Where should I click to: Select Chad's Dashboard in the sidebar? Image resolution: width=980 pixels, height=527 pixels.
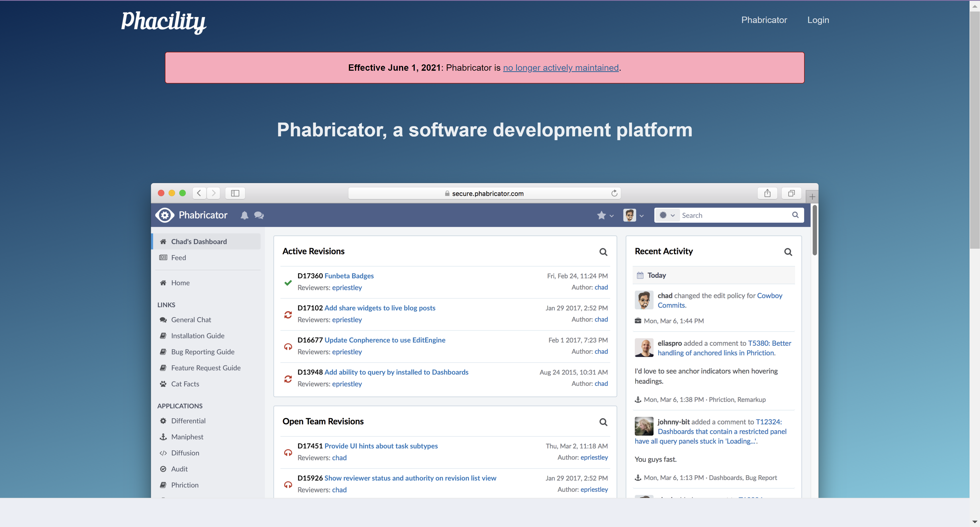pyautogui.click(x=199, y=242)
